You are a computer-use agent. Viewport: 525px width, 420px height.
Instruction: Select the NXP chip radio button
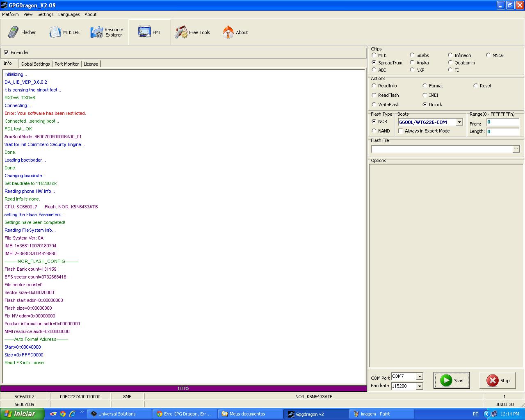[x=412, y=70]
